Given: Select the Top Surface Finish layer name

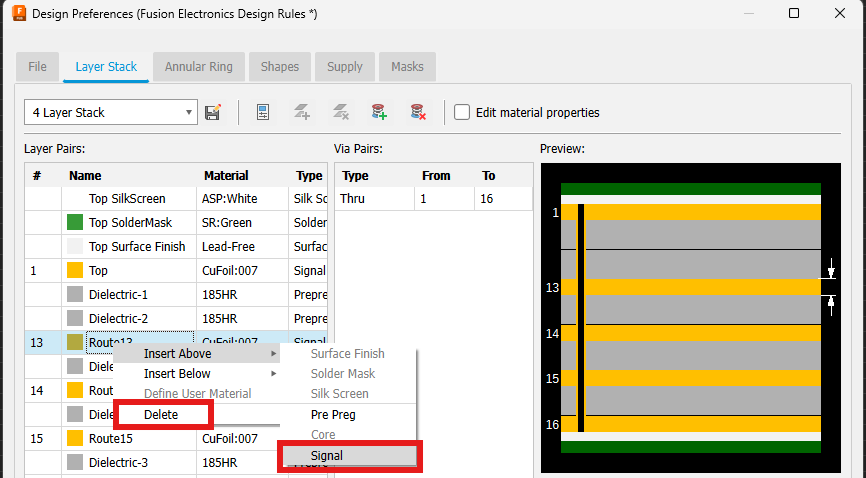Looking at the screenshot, I should [137, 246].
